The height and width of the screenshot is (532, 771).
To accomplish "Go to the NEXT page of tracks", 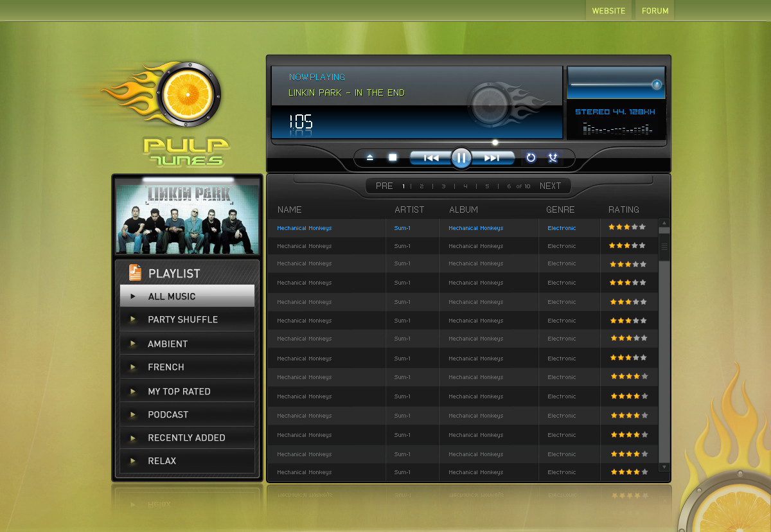I will coord(550,186).
